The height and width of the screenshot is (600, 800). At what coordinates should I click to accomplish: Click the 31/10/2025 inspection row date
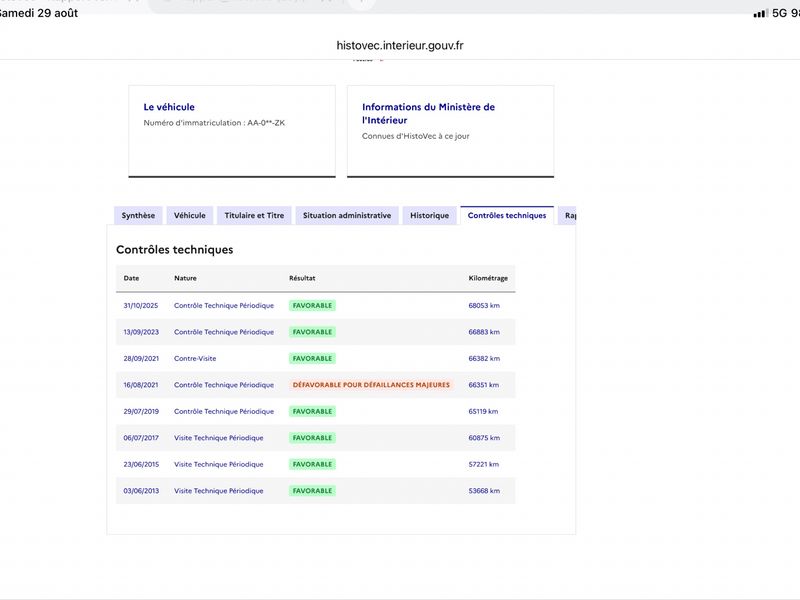click(x=141, y=306)
